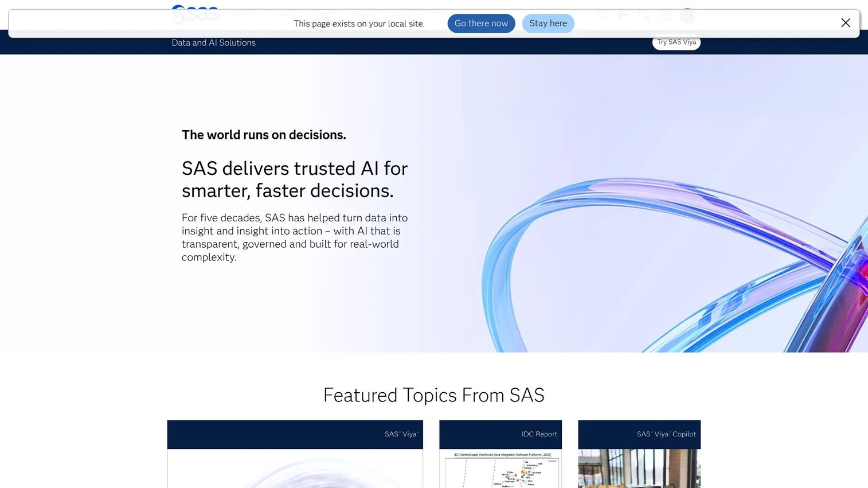The height and width of the screenshot is (488, 868).
Task: Open the IDC Report card header
Action: coord(501,435)
